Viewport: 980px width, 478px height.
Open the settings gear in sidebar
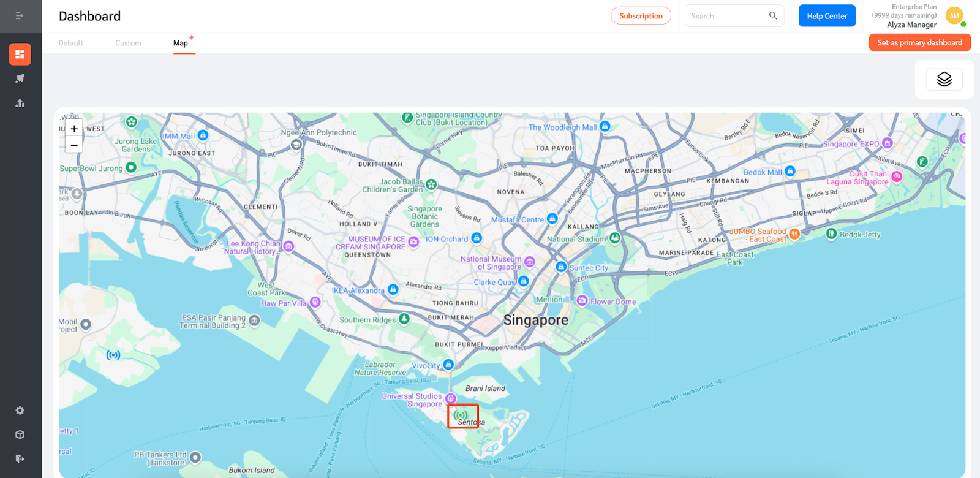tap(20, 411)
